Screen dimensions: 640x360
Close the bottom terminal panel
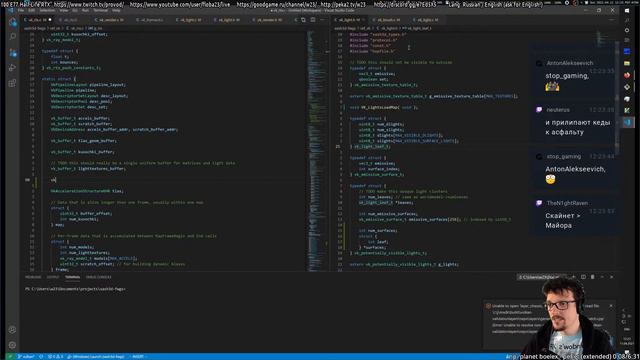coord(611,277)
